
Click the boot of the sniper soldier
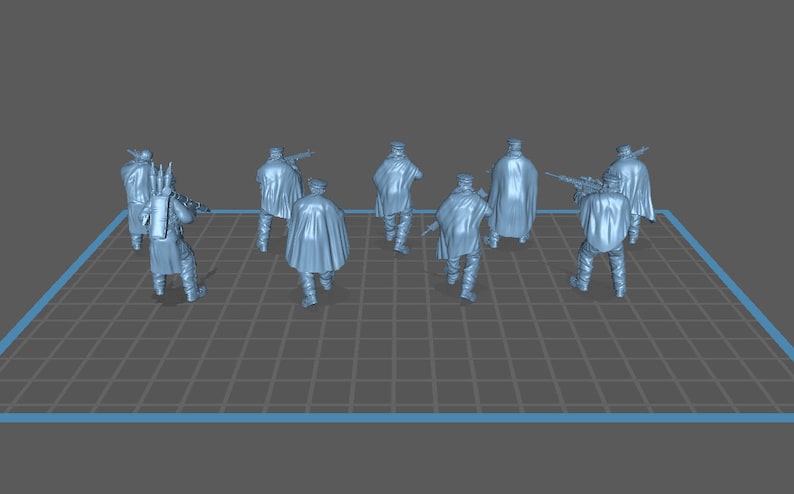point(578,283)
